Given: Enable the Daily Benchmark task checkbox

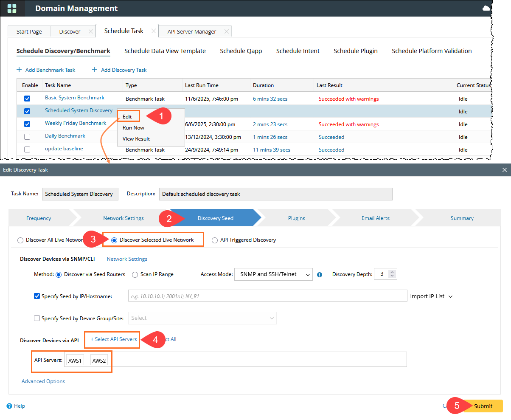Looking at the screenshot, I should [x=27, y=137].
